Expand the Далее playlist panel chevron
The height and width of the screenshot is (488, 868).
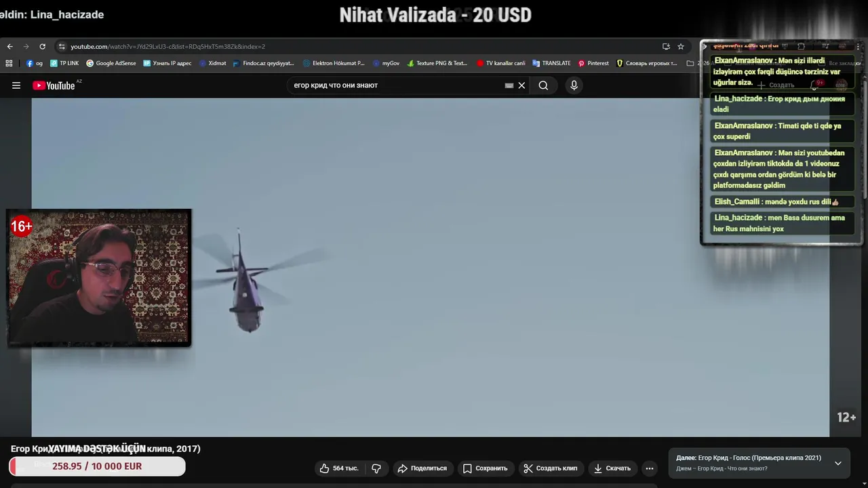pos(838,463)
